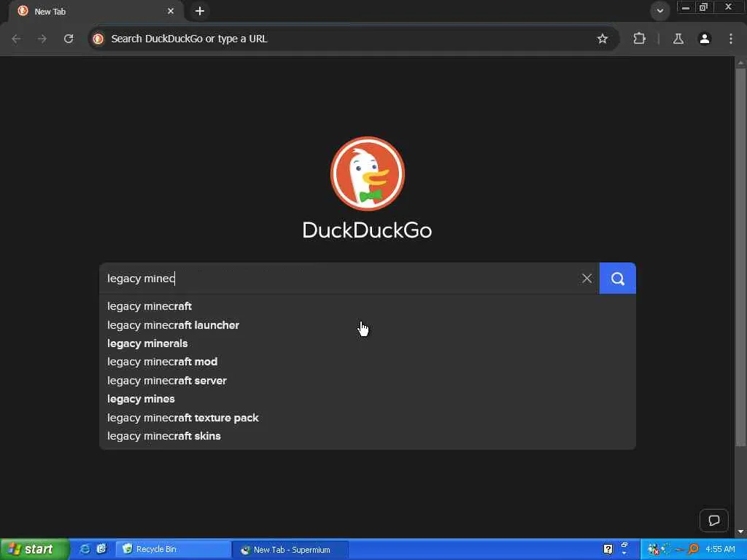This screenshot has height=560, width=747.
Task: Run search with blue magnifier button
Action: point(617,278)
